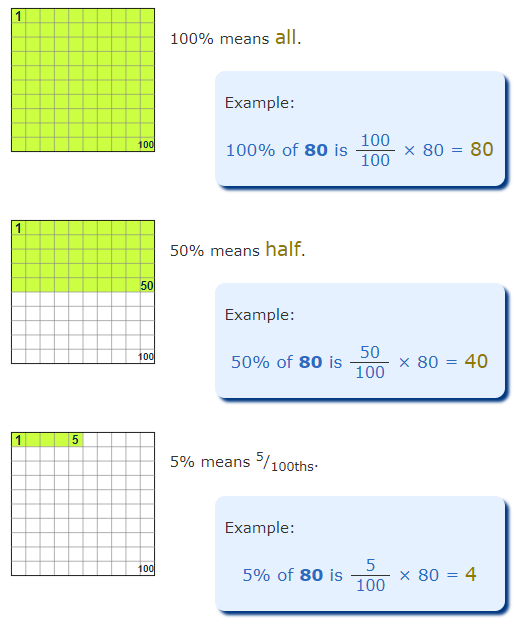Click the gold result 40
The height and width of the screenshot is (628, 521).
(476, 361)
